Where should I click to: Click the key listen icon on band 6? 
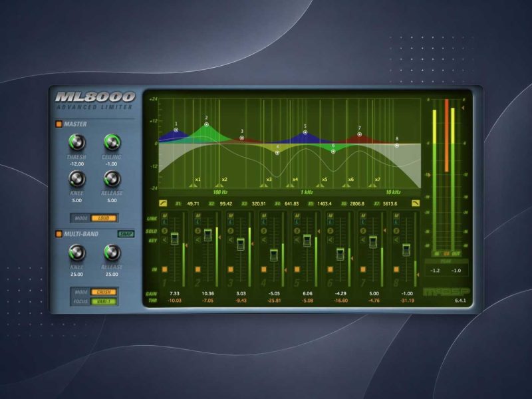[x=330, y=239]
